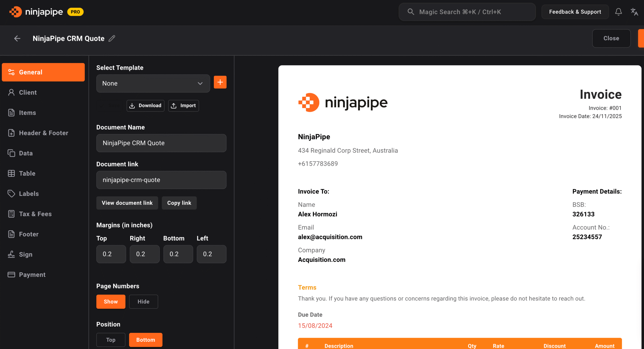Set page number position to Top
644x349 pixels.
[x=111, y=340]
